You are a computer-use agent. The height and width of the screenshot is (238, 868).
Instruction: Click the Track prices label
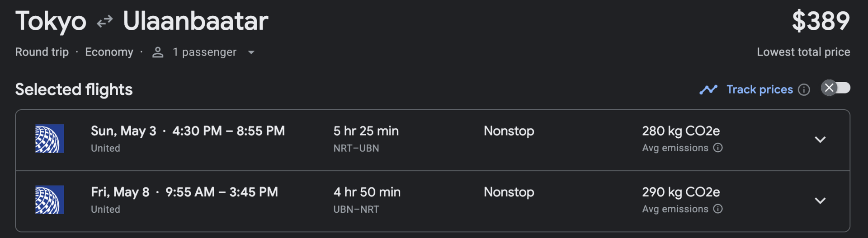click(x=759, y=89)
